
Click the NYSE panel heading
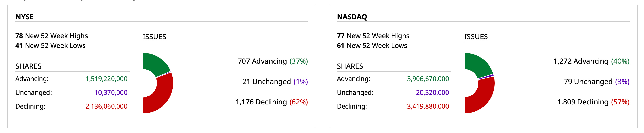click(24, 17)
